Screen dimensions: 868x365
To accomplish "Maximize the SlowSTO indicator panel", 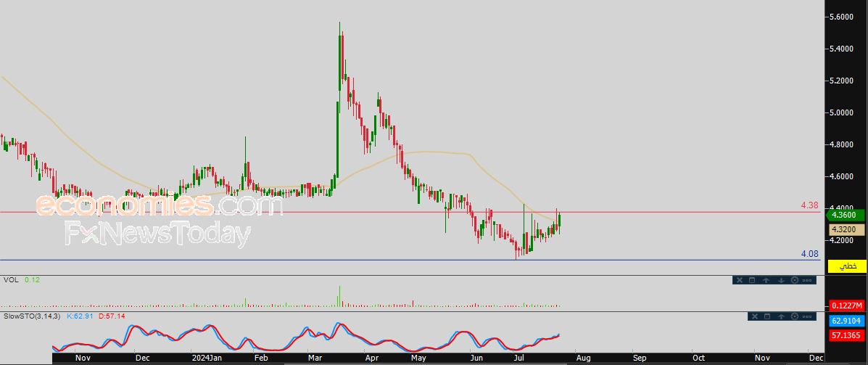I will [767, 316].
